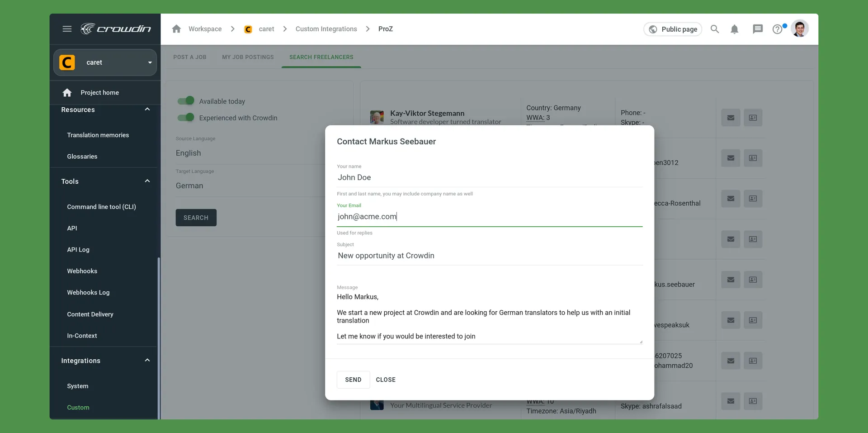Viewport: 868px width, 433px height.
Task: Click profile card icon in ohammad20 row
Action: point(753,361)
